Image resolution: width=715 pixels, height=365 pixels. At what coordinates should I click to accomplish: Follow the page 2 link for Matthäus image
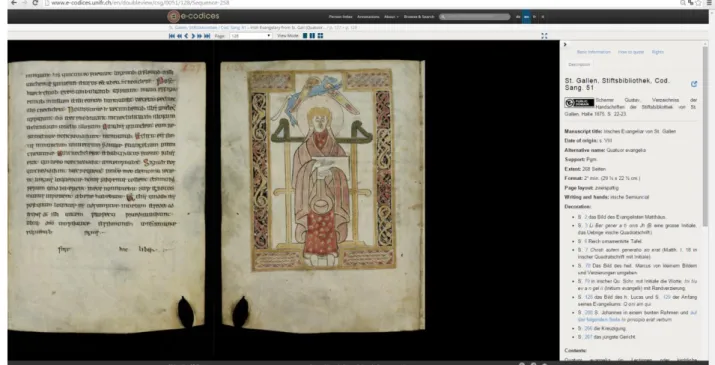[585, 217]
